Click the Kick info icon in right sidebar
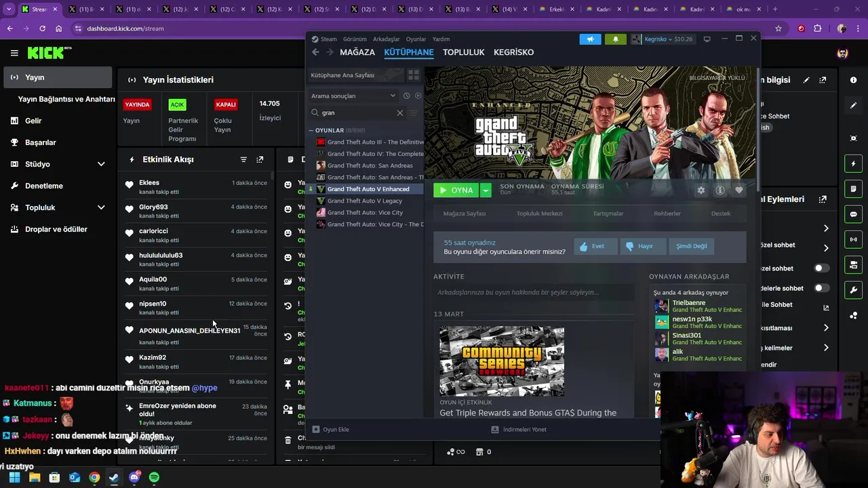 [853, 80]
